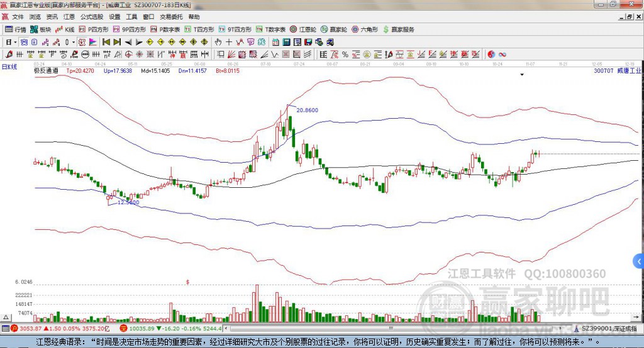
Task: Open the 资讯 menu
Action: click(52, 17)
